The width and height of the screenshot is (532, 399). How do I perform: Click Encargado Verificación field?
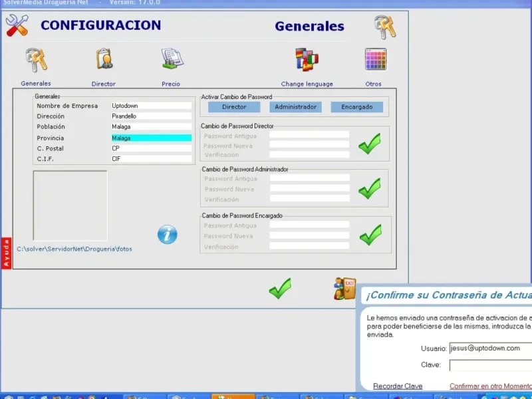tap(309, 245)
